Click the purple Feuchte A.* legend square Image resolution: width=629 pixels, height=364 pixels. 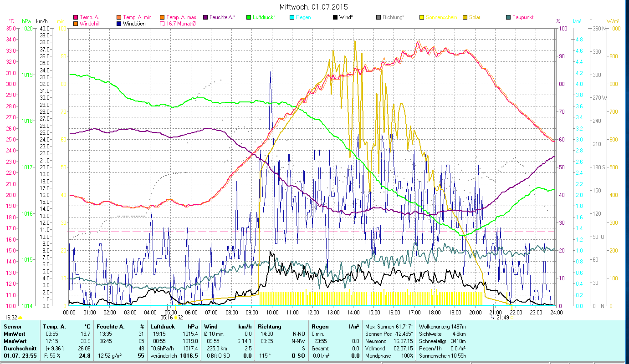(205, 17)
